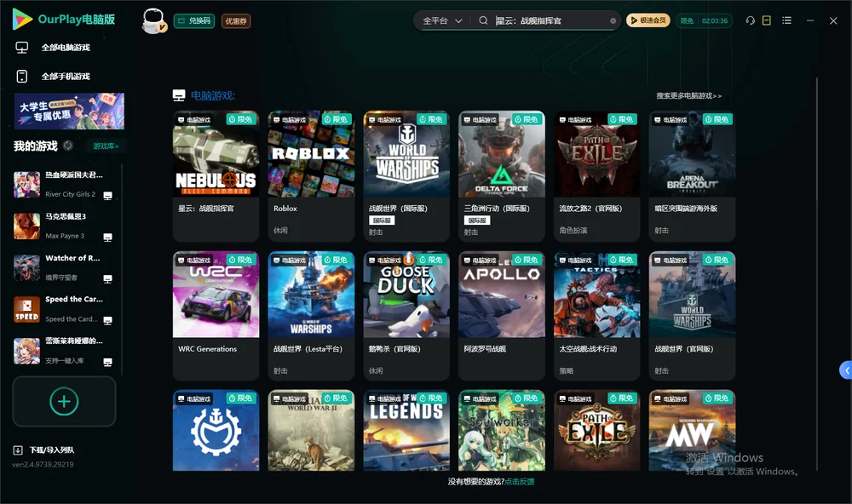Screen dimensions: 852x504
Task: Click the OurPlay logo icon
Action: (x=22, y=19)
